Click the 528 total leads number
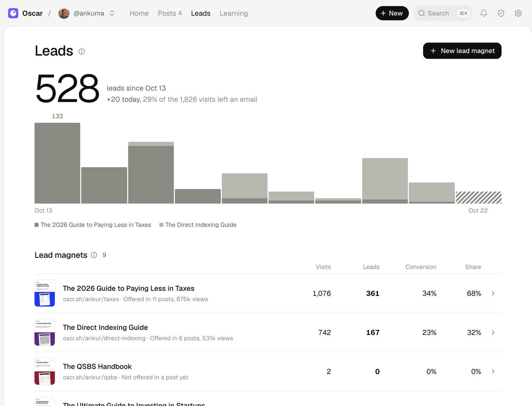Screen dimensions: 532x406 pos(67,88)
